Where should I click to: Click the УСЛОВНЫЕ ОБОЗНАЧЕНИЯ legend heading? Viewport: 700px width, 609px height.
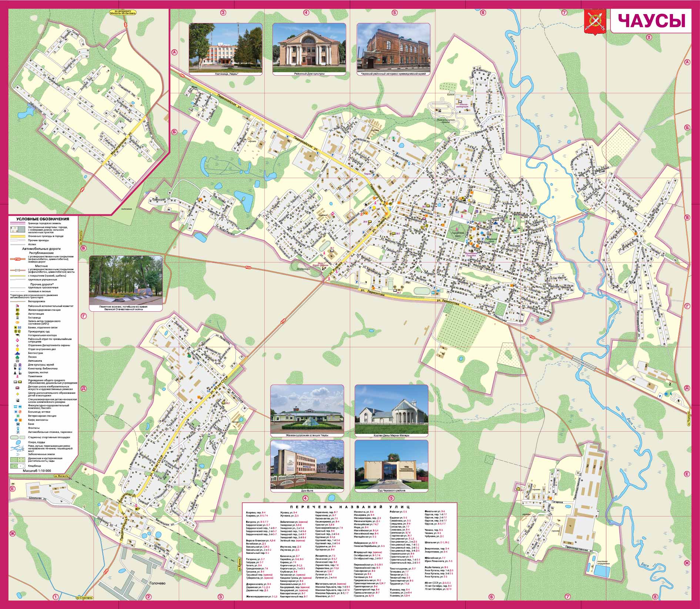43,219
